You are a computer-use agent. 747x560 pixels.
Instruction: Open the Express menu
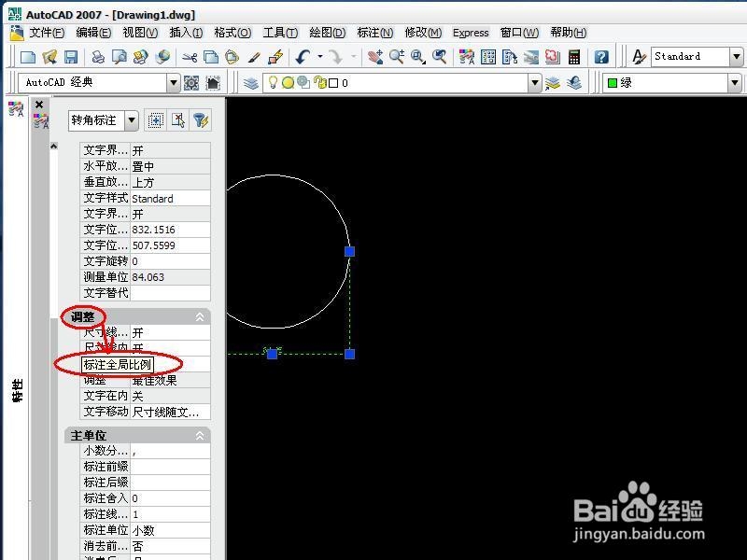click(471, 33)
